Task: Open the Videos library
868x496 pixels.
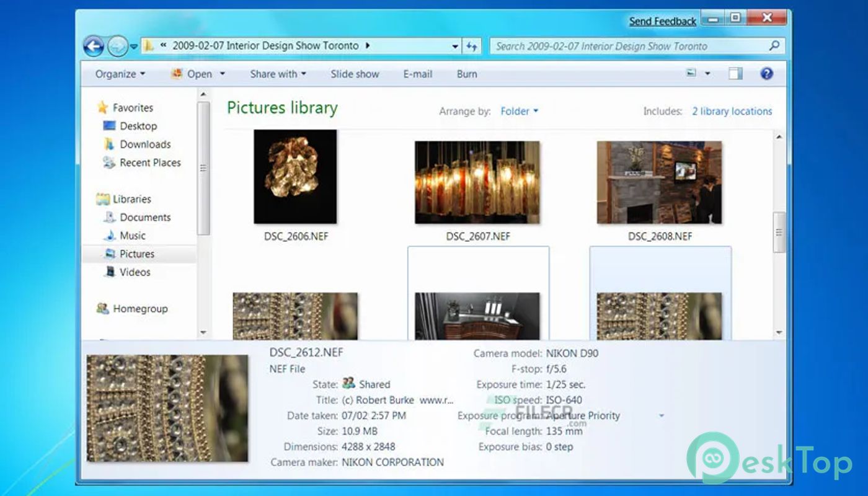Action: [x=135, y=272]
